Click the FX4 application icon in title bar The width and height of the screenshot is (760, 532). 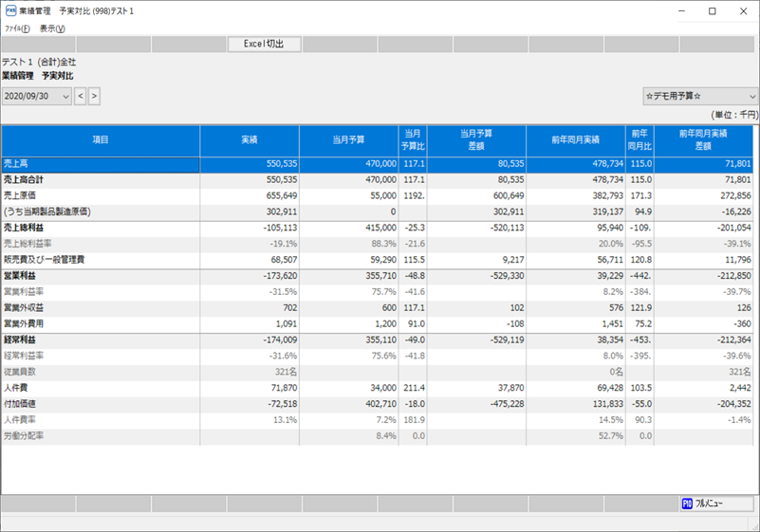[9, 10]
